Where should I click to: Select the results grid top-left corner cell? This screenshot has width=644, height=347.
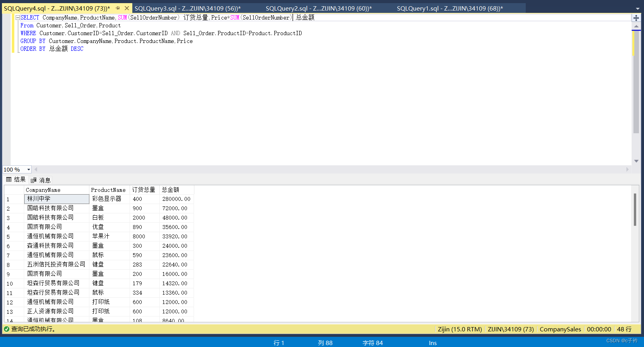pos(14,190)
